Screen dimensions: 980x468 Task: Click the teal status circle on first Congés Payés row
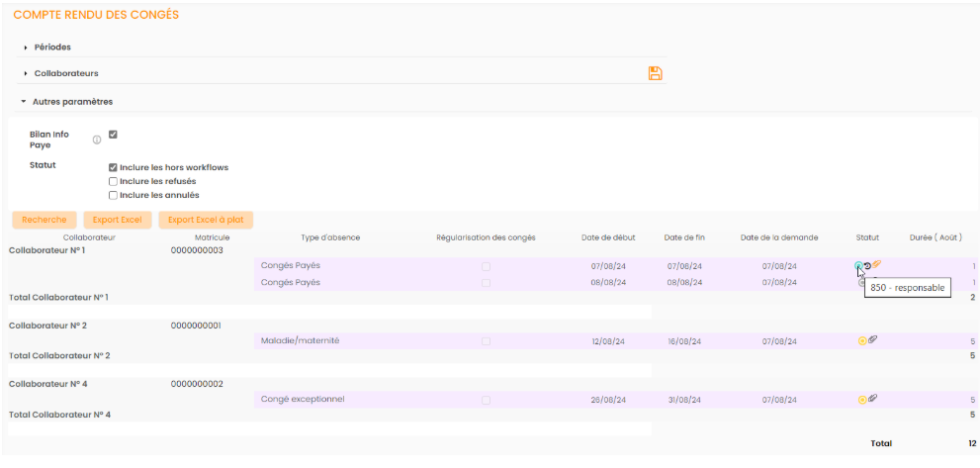point(858,265)
